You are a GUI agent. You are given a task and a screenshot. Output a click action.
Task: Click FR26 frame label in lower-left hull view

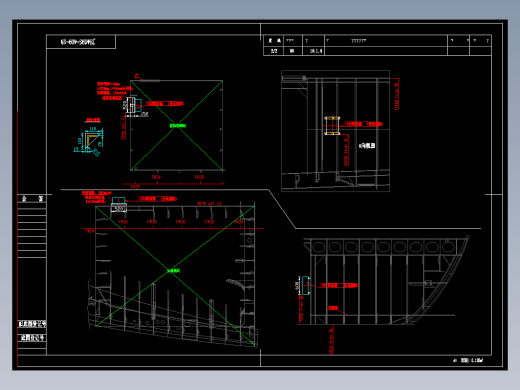[123, 222]
